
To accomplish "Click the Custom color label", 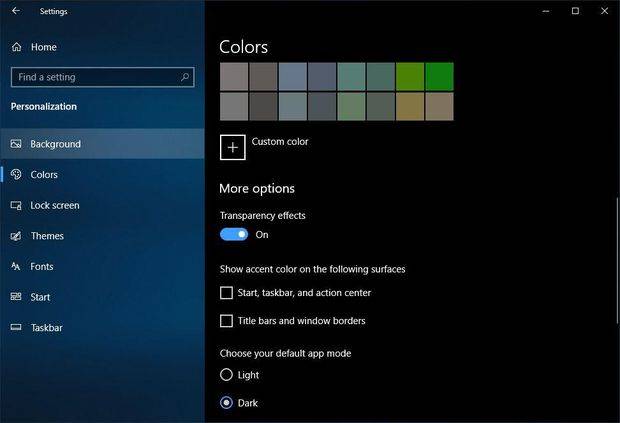I will (x=280, y=142).
